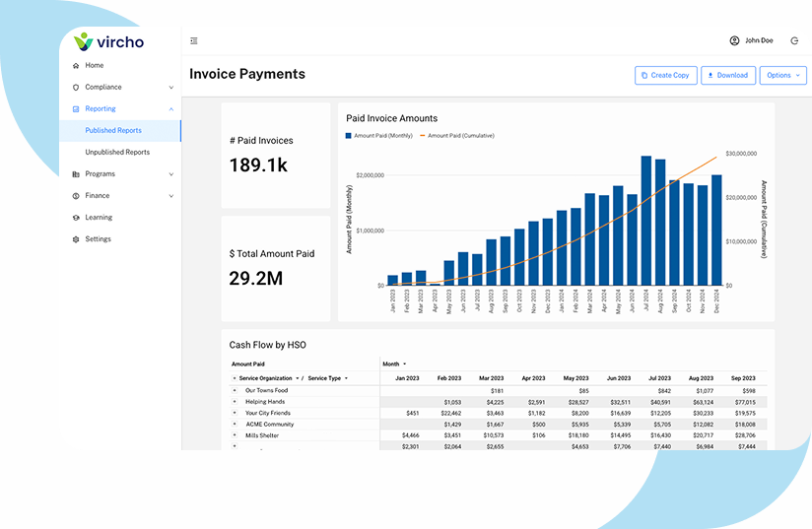Click the Jan 2023 column header
The width and height of the screenshot is (812, 529).
(407, 378)
